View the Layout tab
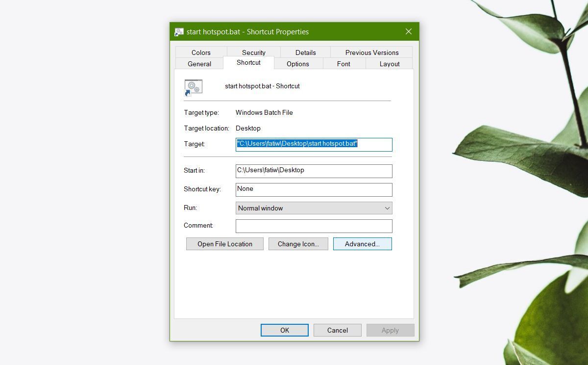Screen dimensions: 588x365 [x=389, y=64]
